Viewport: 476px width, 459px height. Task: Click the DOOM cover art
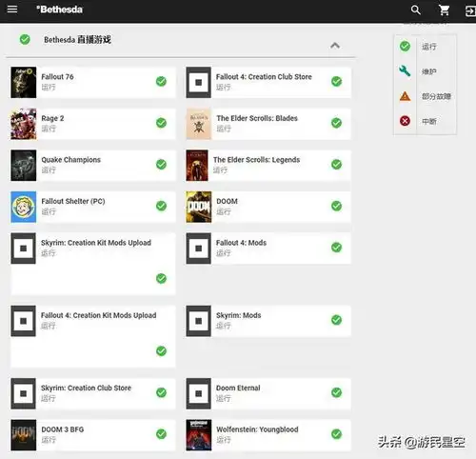(199, 207)
